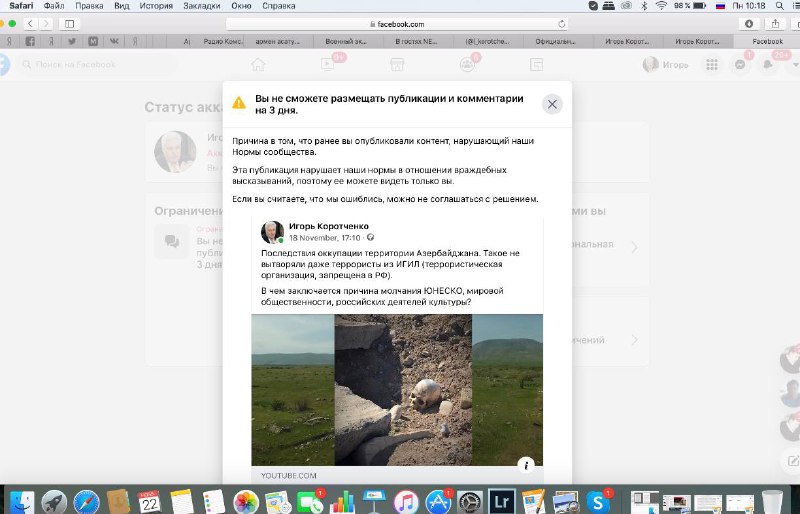Click the post author's avatar
This screenshot has width=800, height=514.
[272, 232]
